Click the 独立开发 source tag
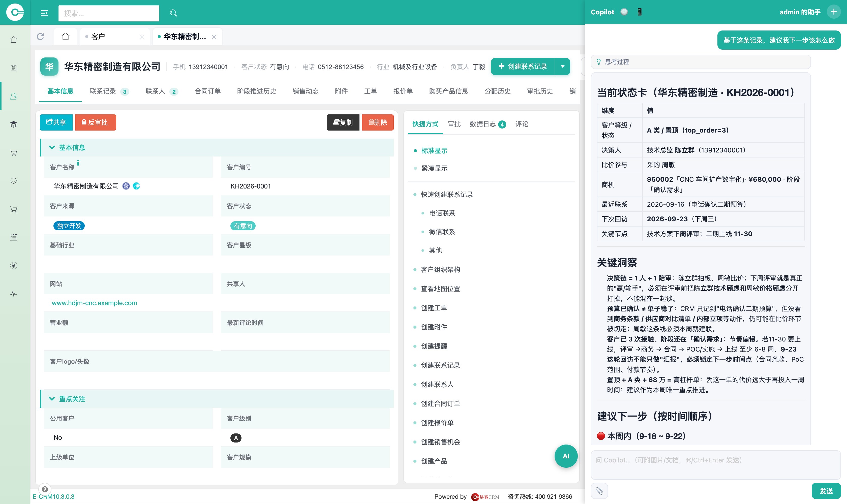 (69, 226)
